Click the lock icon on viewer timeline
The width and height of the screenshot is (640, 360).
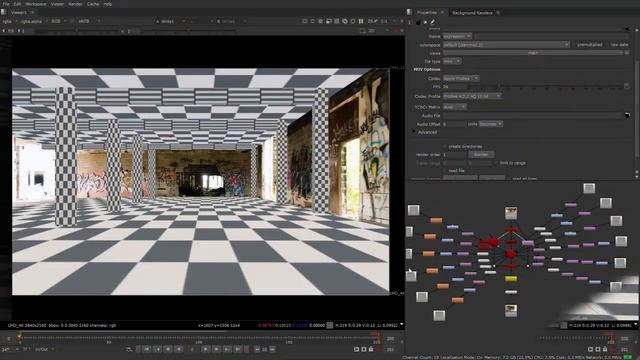[371, 349]
